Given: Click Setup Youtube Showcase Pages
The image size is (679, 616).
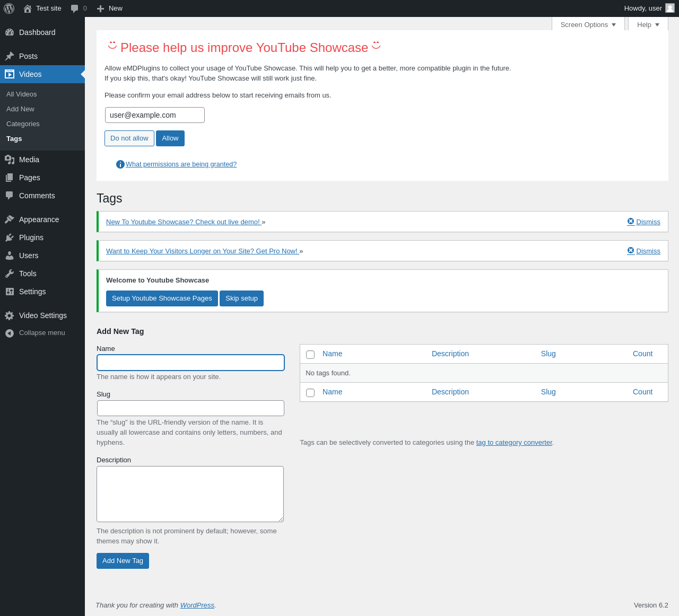Looking at the screenshot, I should coord(162,298).
